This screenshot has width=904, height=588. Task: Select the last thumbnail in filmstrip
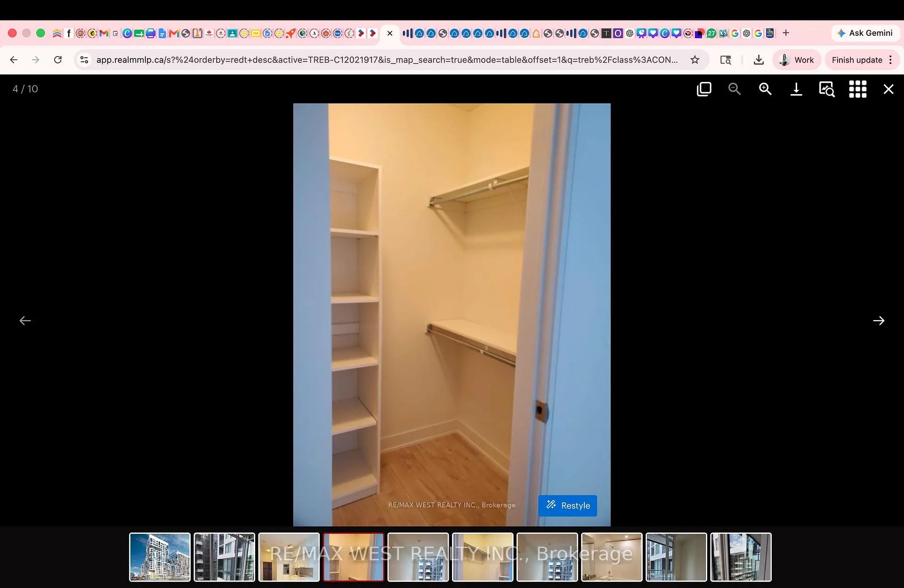pos(741,557)
